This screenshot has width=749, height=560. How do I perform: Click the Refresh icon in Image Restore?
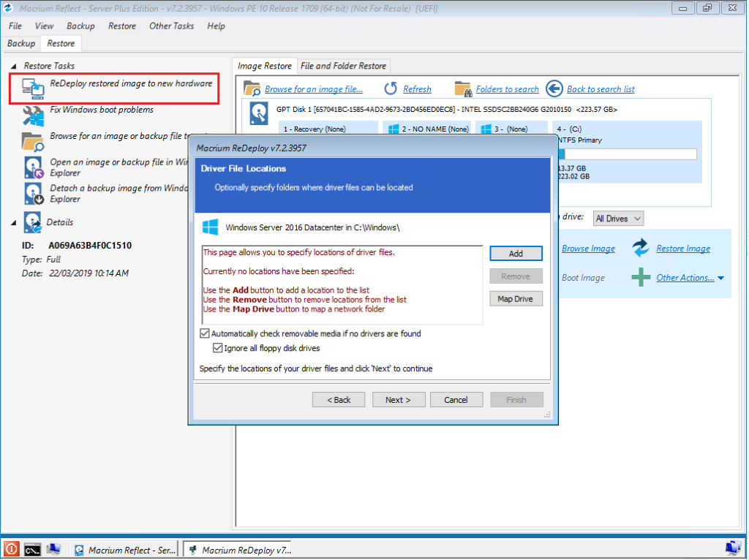391,88
